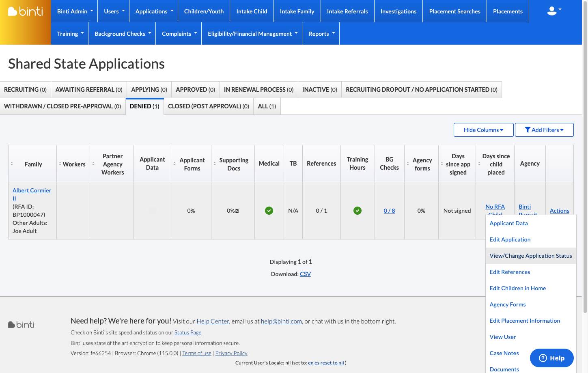Open the user account avatar menu
The width and height of the screenshot is (588, 373).
(554, 11)
